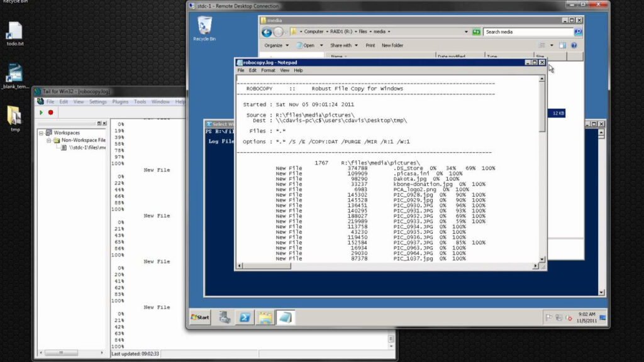Screen dimensions: 644x362
Task: Click New folder in Explorer
Action: pyautogui.click(x=392, y=45)
